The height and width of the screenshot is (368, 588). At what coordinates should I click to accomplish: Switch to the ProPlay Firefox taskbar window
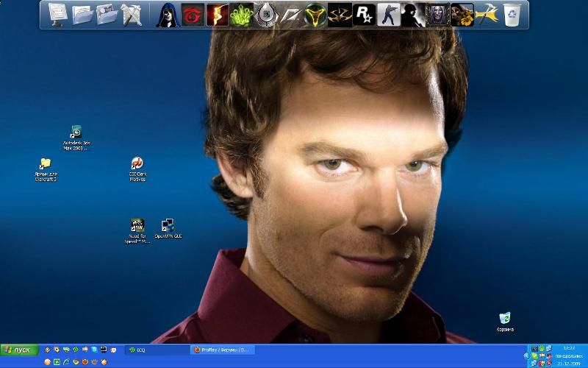222,350
